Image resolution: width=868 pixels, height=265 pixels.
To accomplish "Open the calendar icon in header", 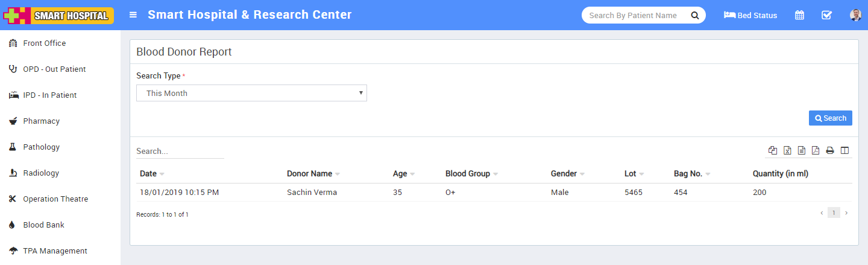I will coord(799,15).
